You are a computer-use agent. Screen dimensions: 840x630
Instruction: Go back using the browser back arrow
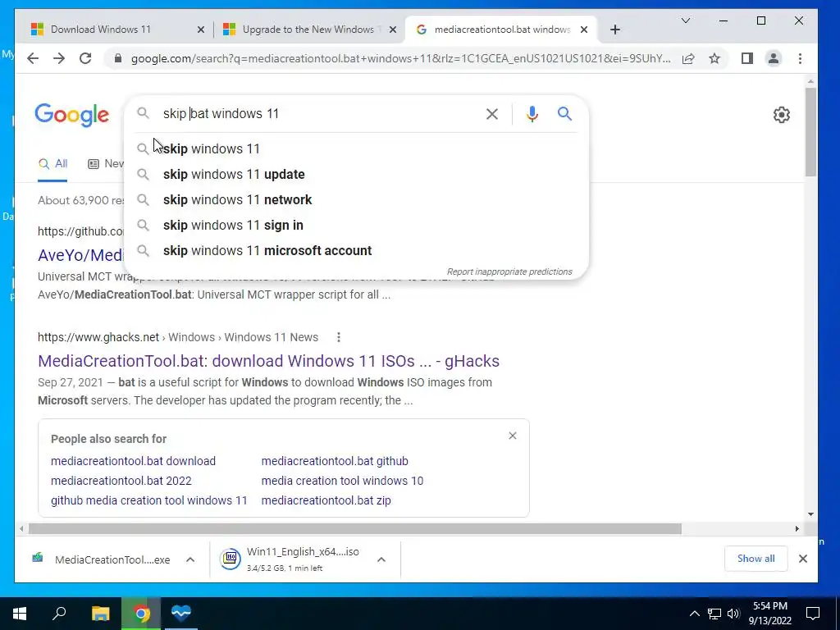(x=33, y=58)
